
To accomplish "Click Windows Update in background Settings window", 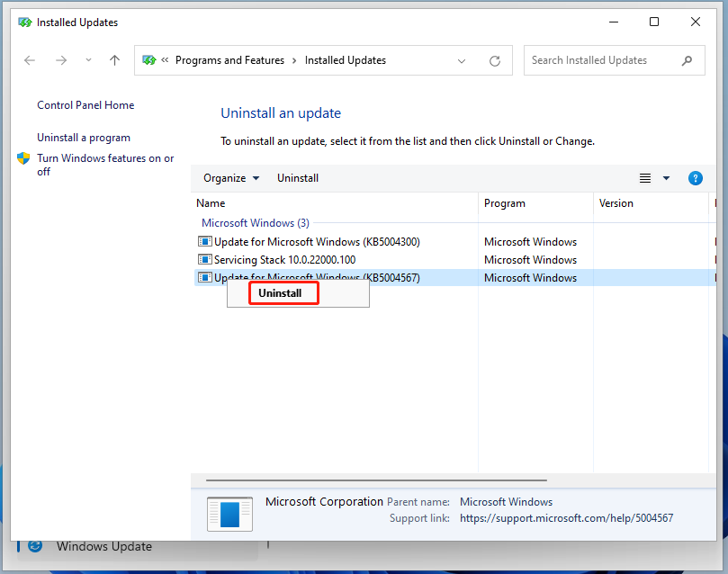I will tap(104, 547).
